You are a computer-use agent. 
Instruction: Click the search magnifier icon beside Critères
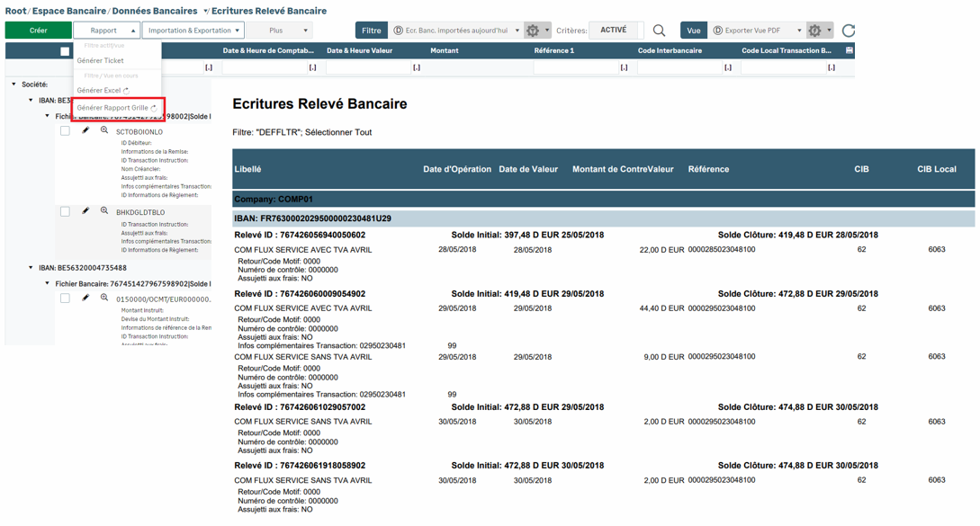659,31
